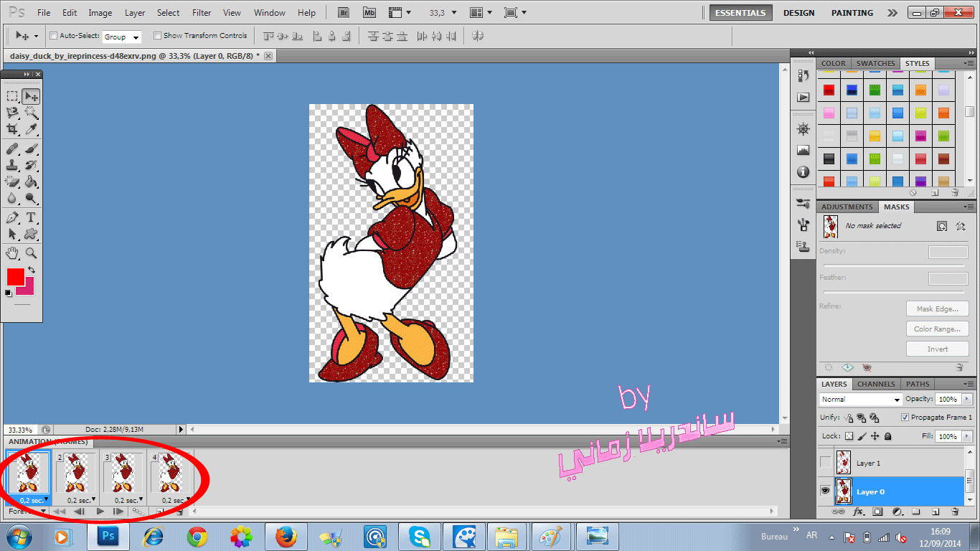Open the Image menu
Viewport: 980px width, 551px height.
pos(100,13)
